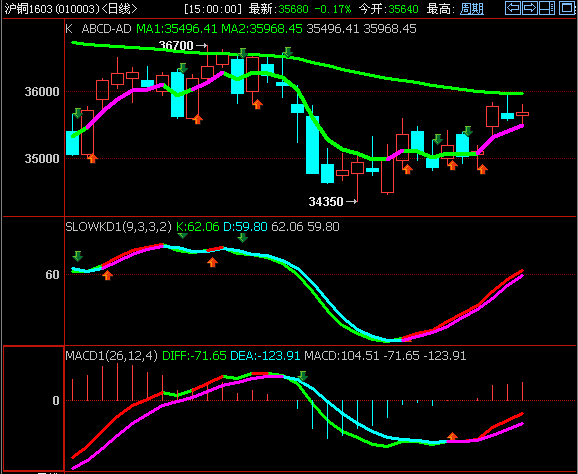Screen dimensions: 578x474
Task: Click the MA2:35968.45 value label
Action: pyautogui.click(x=262, y=29)
